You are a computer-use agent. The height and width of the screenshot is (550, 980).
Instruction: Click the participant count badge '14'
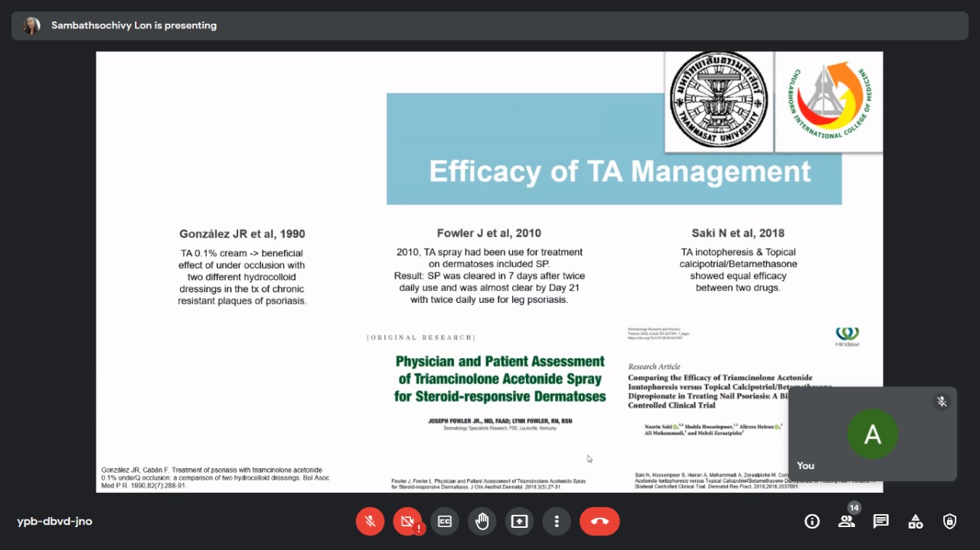coord(854,508)
